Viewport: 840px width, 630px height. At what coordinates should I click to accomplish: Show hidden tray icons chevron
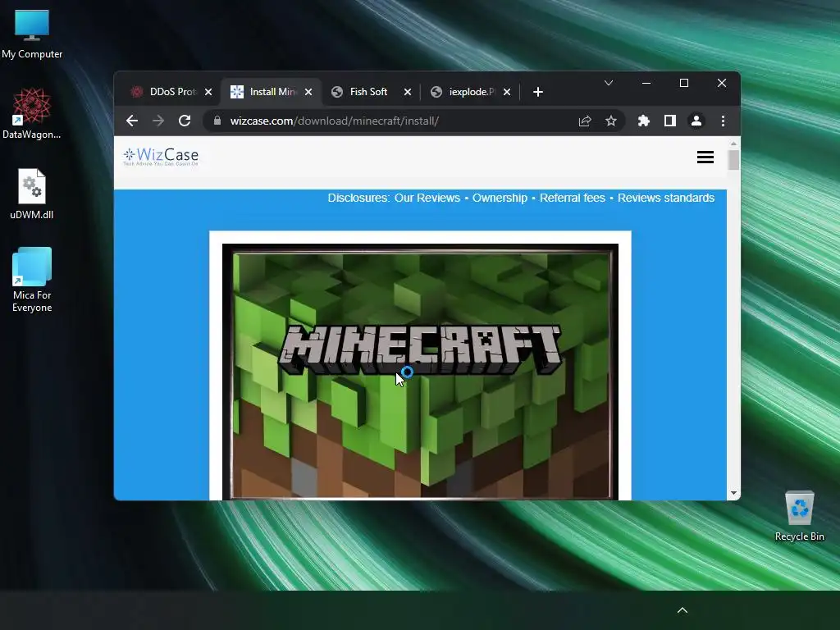(682, 610)
